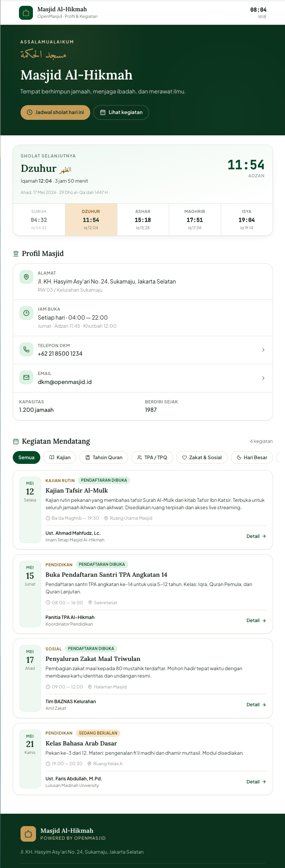The height and width of the screenshot is (868, 285).
Task: Click the Jadwal sholat hari ini button
Action: click(x=55, y=112)
